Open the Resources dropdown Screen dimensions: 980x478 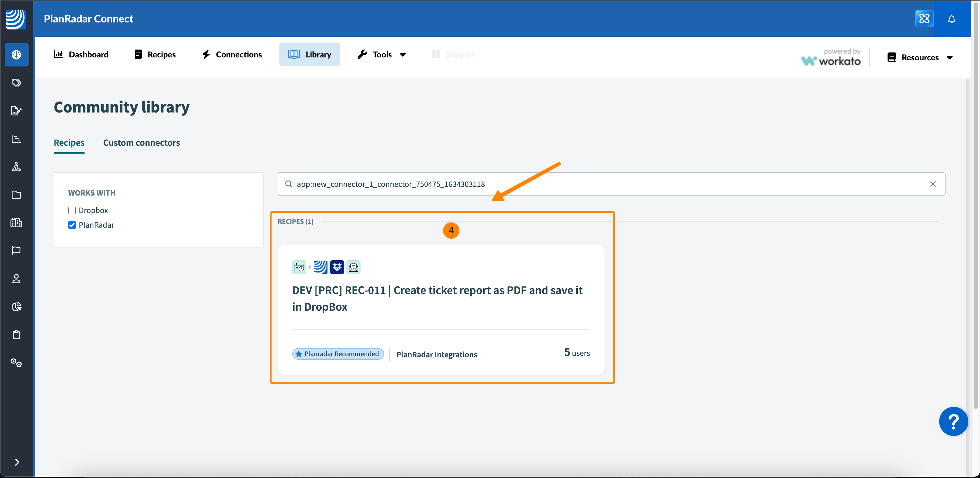[920, 57]
